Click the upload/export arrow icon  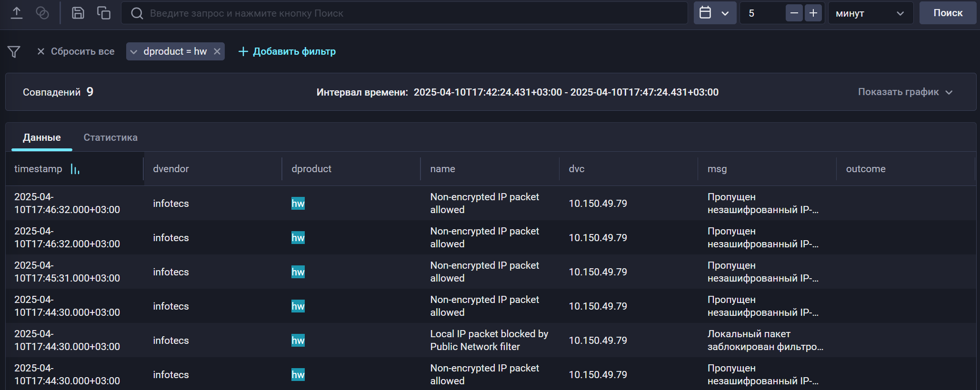[17, 13]
